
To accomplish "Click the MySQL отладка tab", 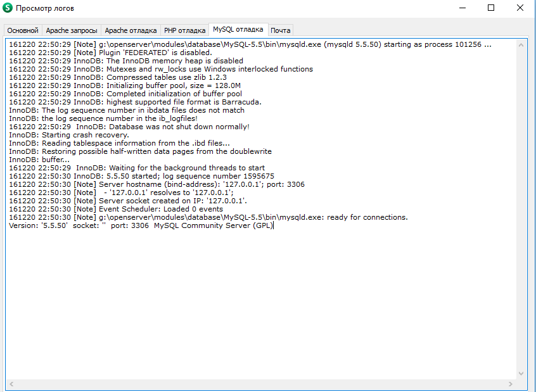I will point(238,29).
